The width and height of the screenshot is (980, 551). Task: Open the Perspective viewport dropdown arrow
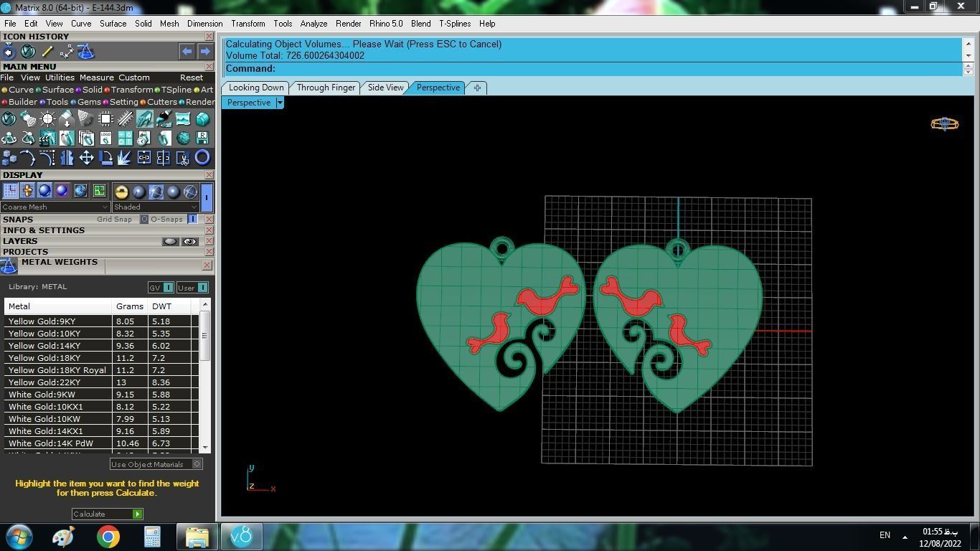pos(280,103)
